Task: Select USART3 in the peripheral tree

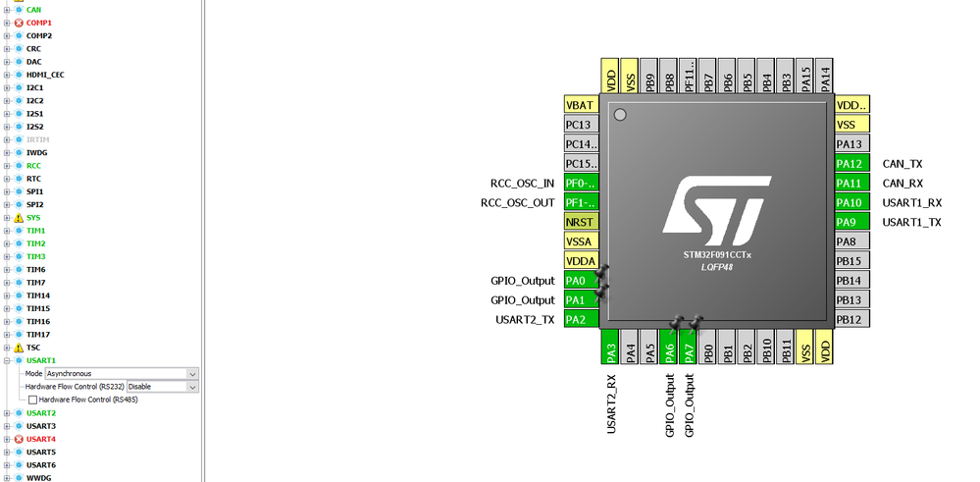Action: tap(40, 426)
